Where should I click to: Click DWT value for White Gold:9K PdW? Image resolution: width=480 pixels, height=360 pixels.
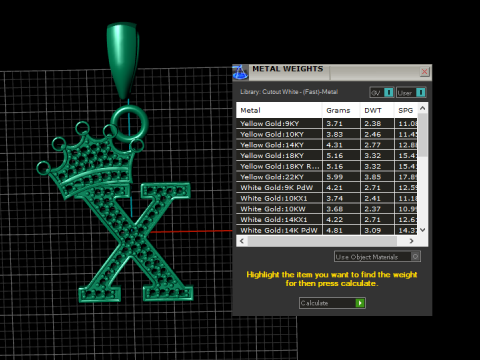(372, 188)
